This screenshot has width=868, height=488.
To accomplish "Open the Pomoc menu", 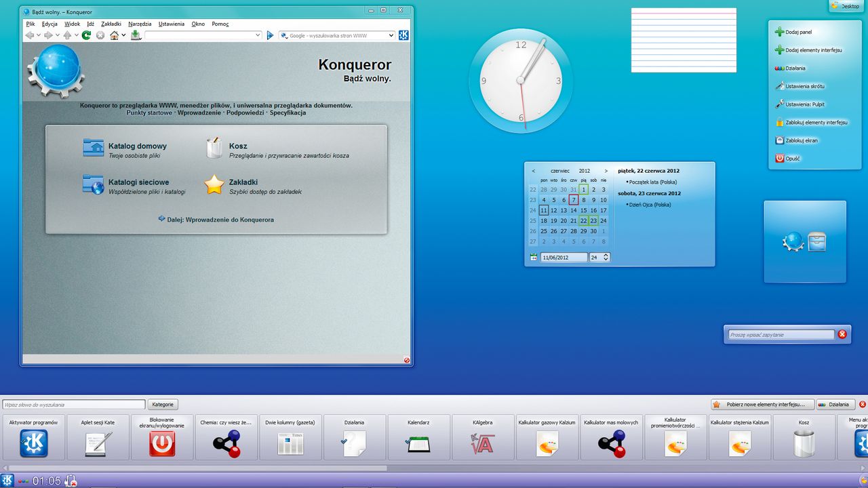I will coord(220,24).
